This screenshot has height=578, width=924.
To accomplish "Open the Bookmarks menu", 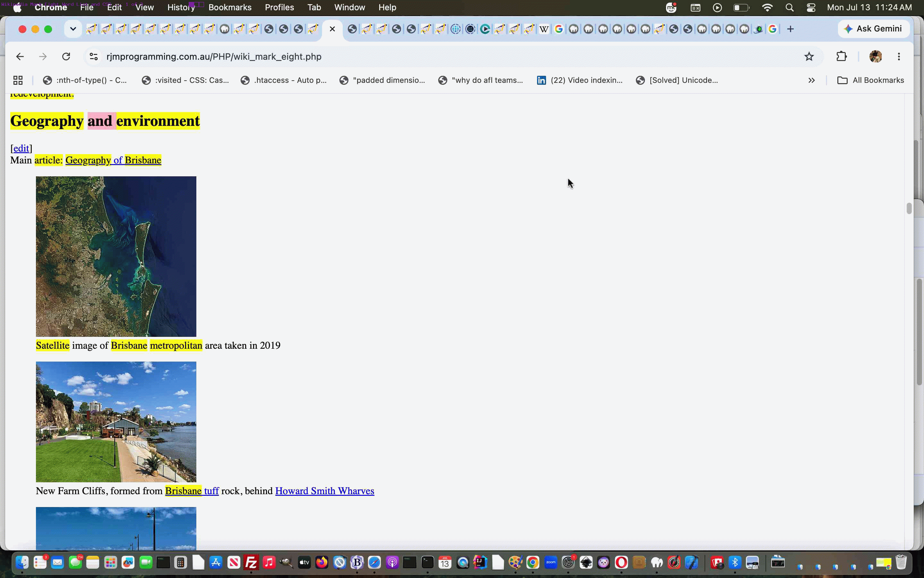I will [x=230, y=7].
